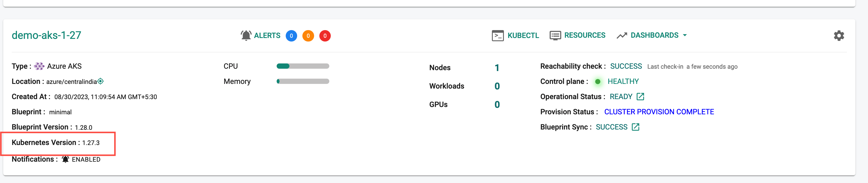Click the green Control plane health dot
Viewport: 868px width, 183px height.
598,82
